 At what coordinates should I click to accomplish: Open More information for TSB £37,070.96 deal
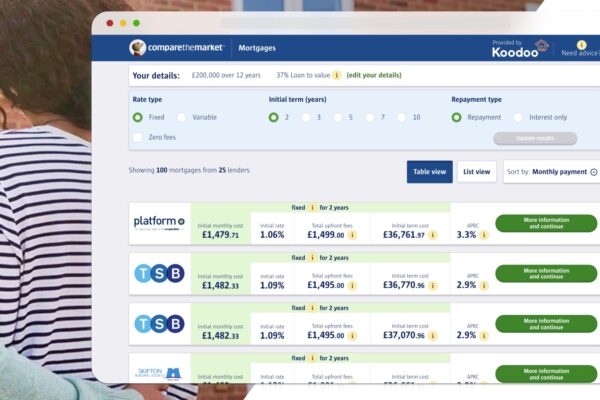(x=546, y=324)
